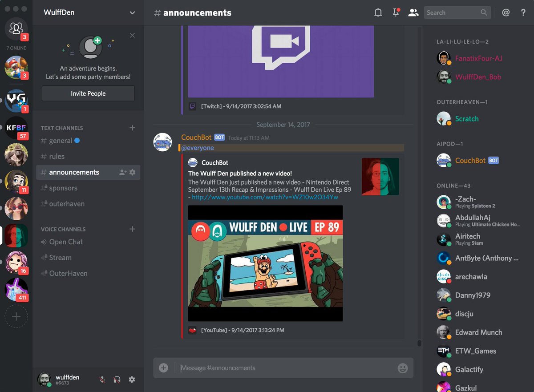Select member ETW_Games
The height and width of the screenshot is (392, 534).
(475, 351)
